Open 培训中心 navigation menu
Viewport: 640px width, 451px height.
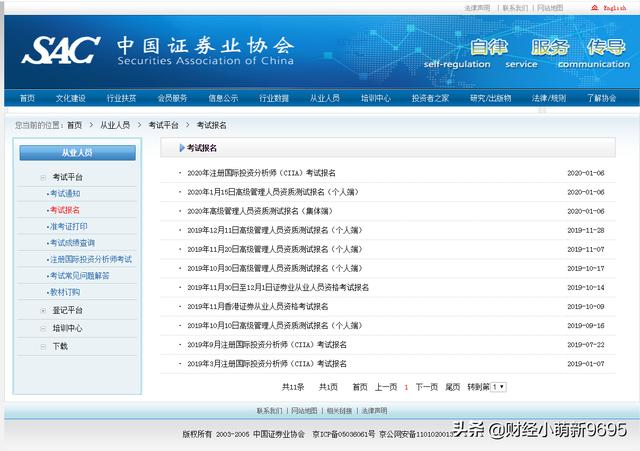pyautogui.click(x=376, y=98)
